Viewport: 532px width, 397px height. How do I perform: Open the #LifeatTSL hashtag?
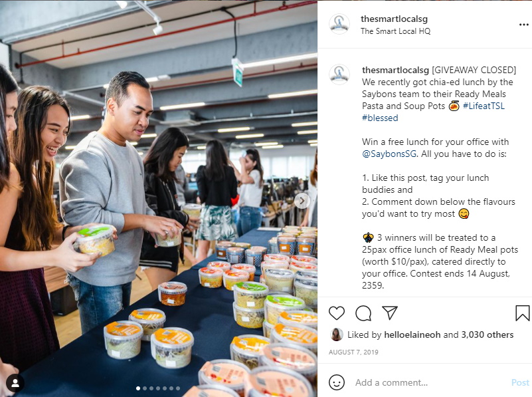(x=484, y=106)
